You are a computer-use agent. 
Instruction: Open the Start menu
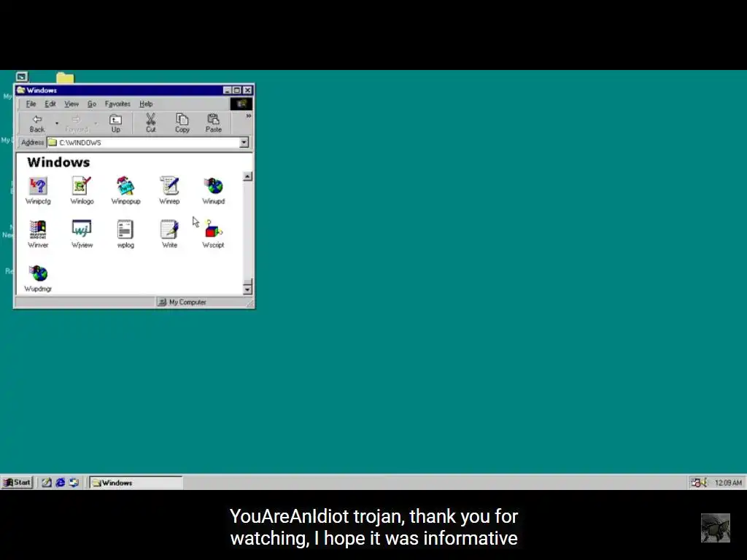pos(18,483)
